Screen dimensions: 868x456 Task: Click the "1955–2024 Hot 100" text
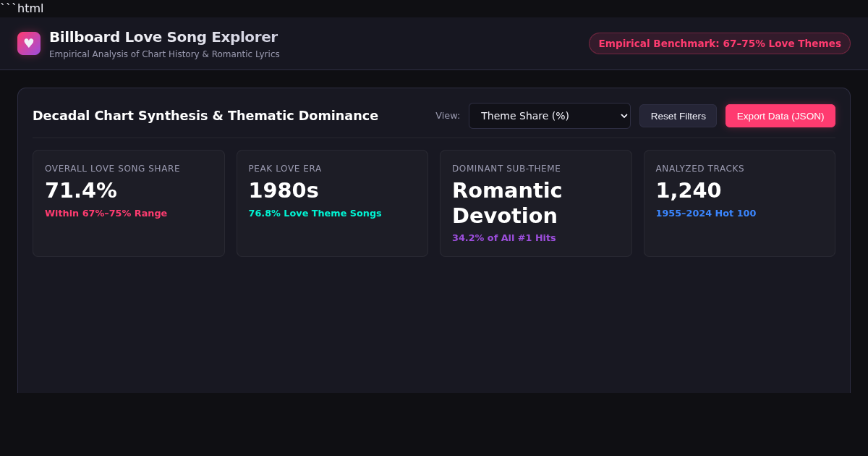tap(706, 214)
